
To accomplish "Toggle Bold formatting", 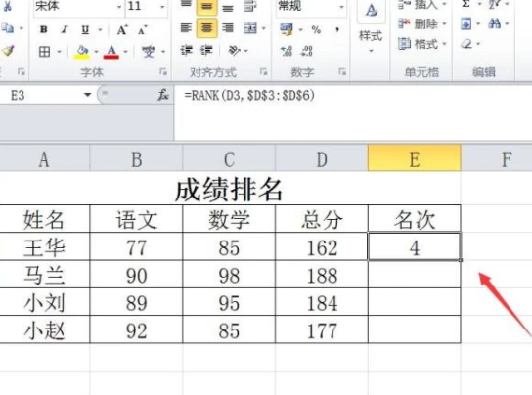I will (x=44, y=30).
